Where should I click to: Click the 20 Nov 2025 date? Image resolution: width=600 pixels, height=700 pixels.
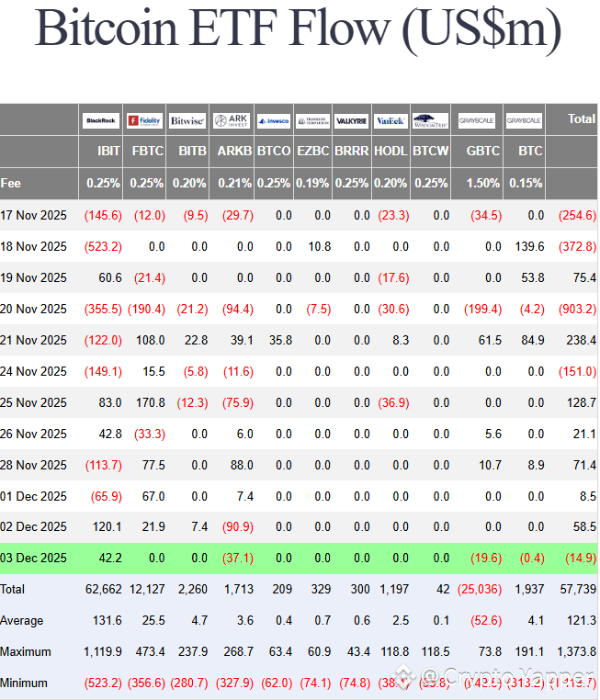[33, 309]
